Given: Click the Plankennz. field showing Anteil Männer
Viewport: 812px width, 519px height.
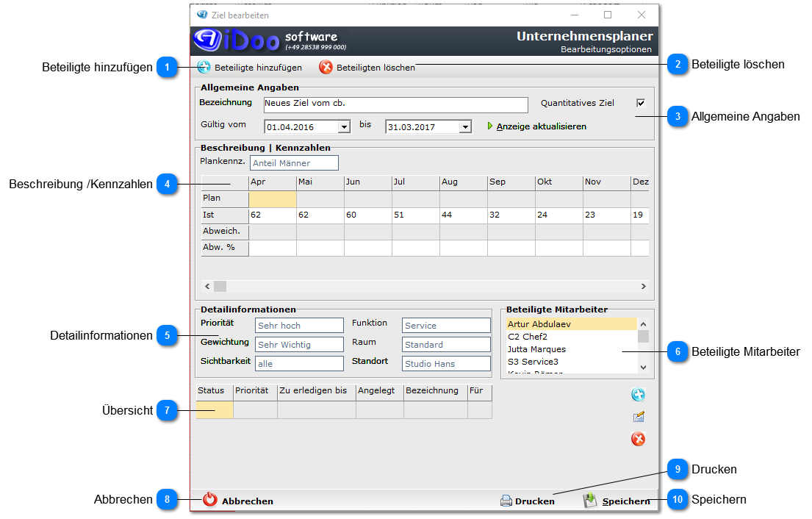Looking at the screenshot, I should pos(294,163).
